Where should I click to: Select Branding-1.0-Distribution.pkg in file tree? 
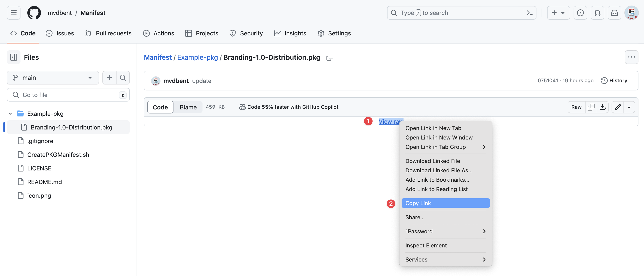[68, 127]
